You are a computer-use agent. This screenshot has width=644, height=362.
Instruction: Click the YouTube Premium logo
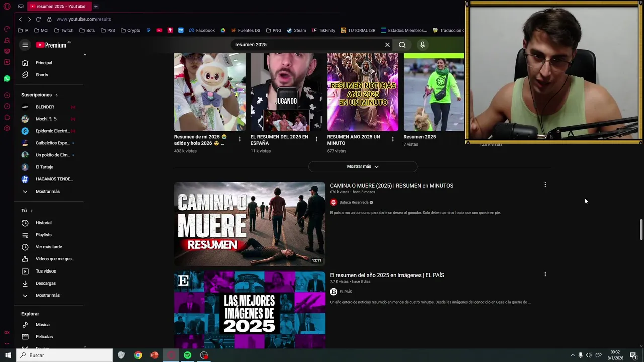click(52, 45)
